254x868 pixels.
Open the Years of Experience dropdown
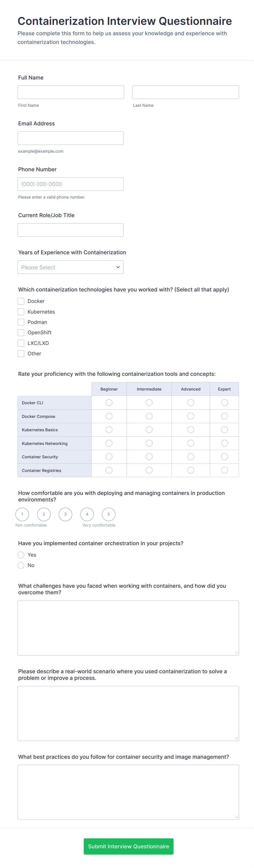[x=70, y=267]
